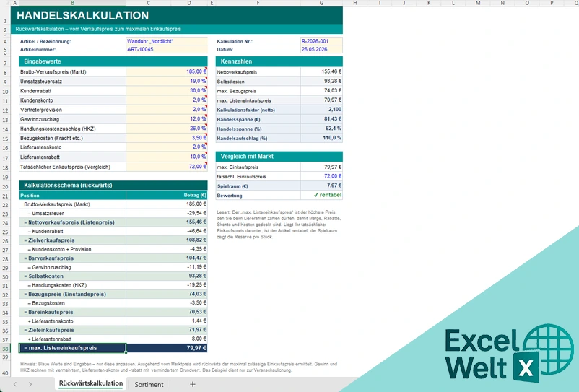Click Gewinnzuschlag amount -11,19 €
Screen dimensions: 579x392
click(167, 267)
